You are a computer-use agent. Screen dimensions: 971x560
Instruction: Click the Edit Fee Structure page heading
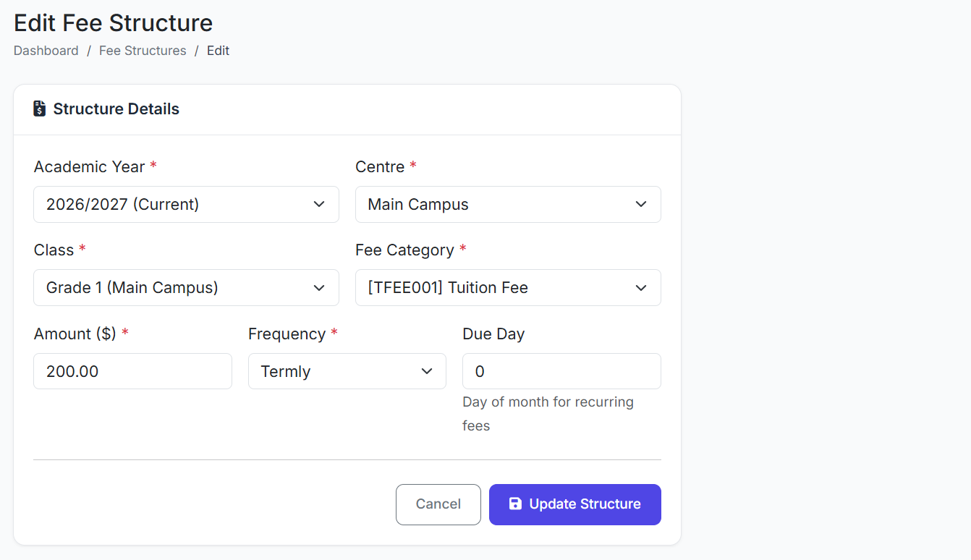(114, 23)
